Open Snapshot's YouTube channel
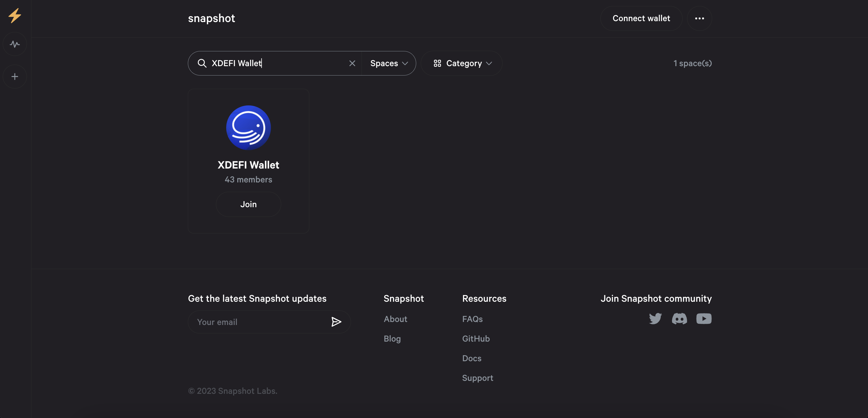 coord(704,319)
